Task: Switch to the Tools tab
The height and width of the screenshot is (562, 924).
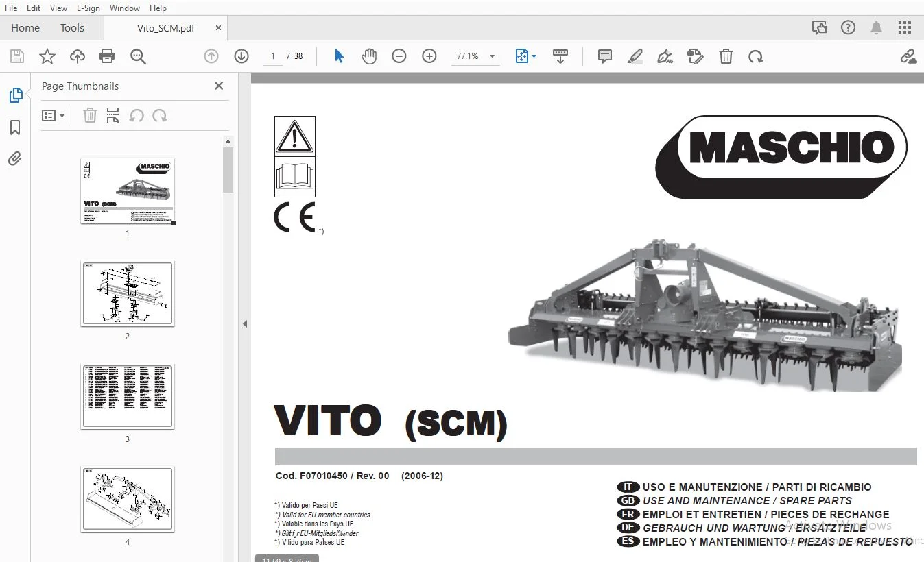Action: click(x=72, y=28)
